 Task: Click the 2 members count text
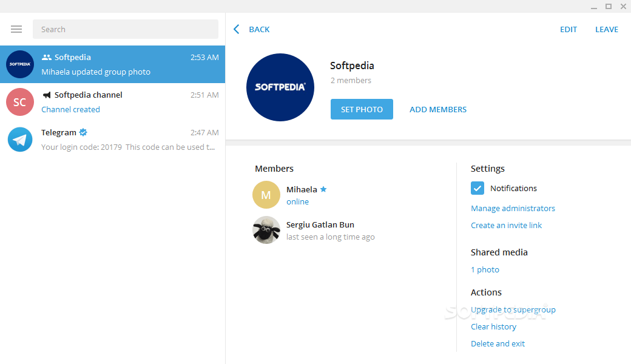351,81
